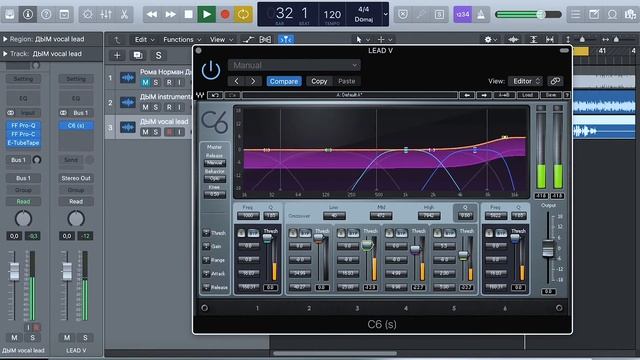Mute the LEAD V channel strip
Screen dimensions: 640x360
[67, 338]
